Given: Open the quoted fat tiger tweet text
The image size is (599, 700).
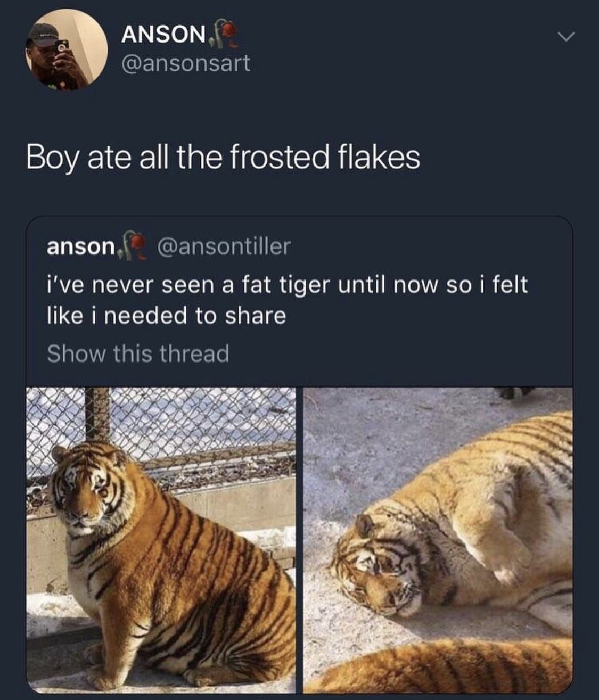Looking at the screenshot, I should [x=288, y=285].
